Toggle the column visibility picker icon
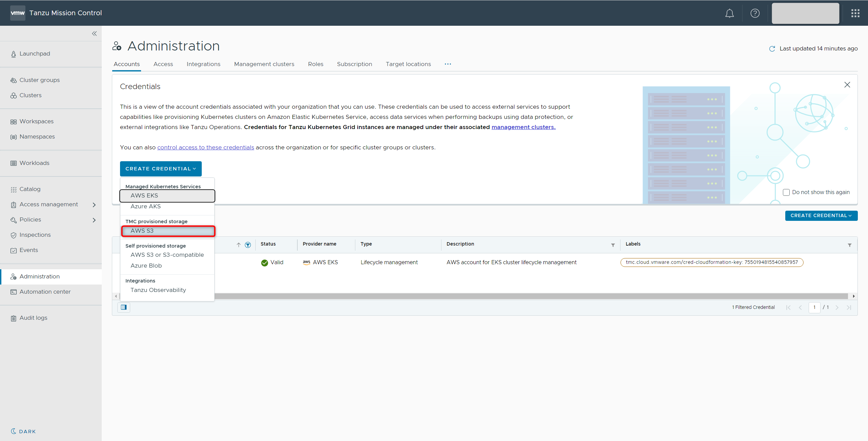 [x=124, y=307]
